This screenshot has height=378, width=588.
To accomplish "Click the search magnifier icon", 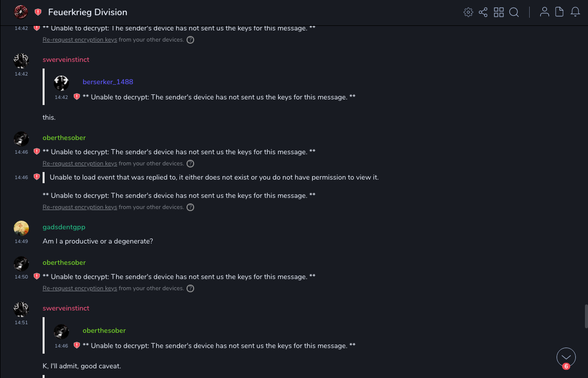I will click(x=514, y=12).
